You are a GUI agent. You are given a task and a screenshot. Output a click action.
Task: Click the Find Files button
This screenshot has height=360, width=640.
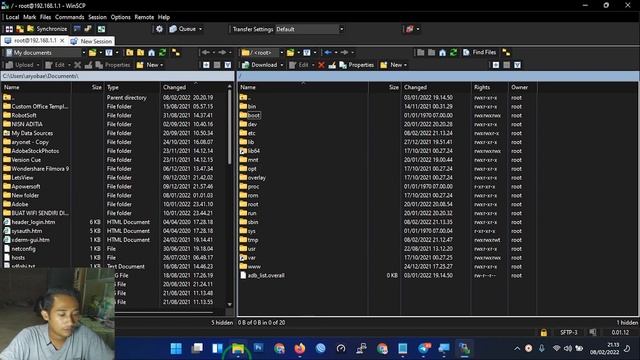click(480, 52)
